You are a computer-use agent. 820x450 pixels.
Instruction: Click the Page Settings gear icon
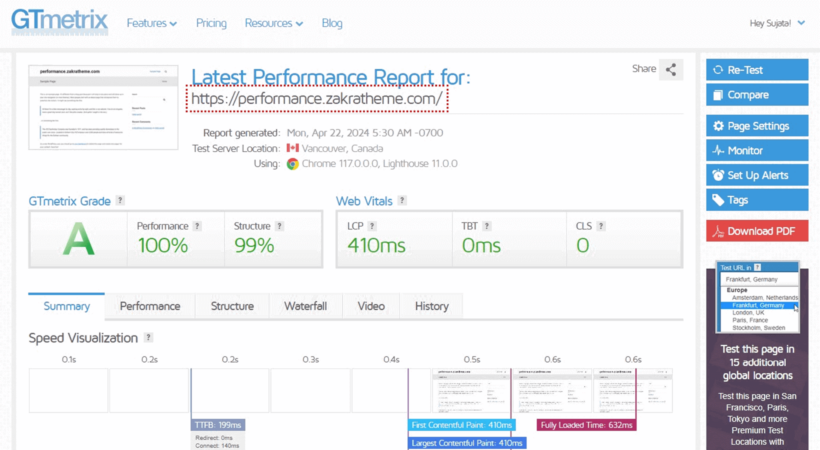(x=719, y=126)
